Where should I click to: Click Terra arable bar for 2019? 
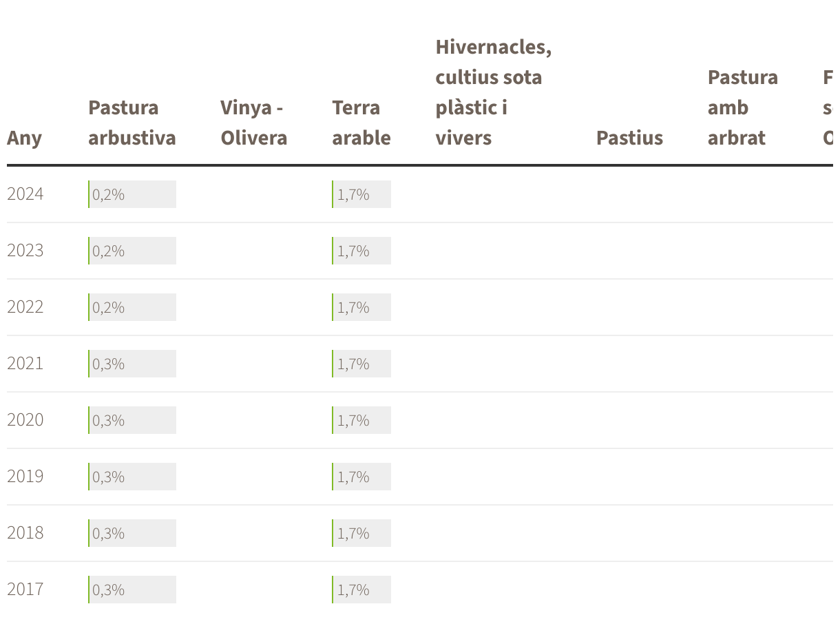(x=361, y=477)
